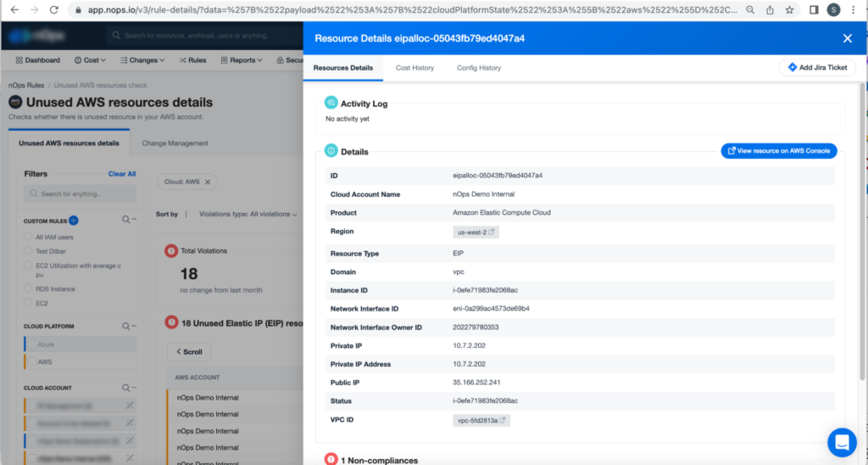Click the Details section info icon
The width and height of the screenshot is (868, 465).
[331, 151]
